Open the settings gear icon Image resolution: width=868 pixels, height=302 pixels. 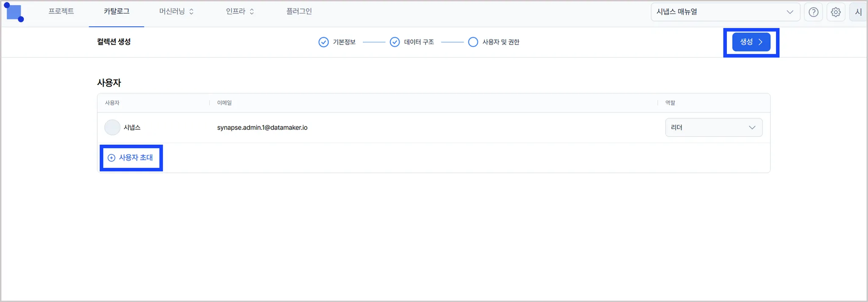836,12
